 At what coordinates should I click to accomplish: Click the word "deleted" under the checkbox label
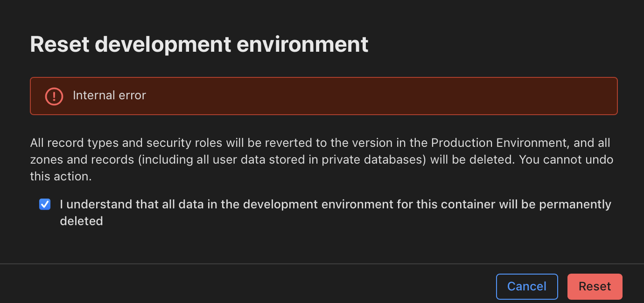click(x=81, y=221)
